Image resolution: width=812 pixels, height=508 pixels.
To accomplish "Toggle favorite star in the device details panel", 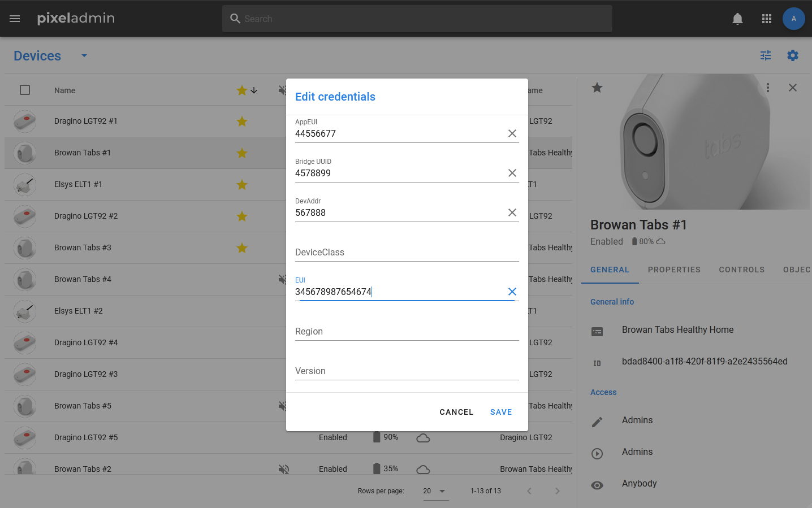I will (x=597, y=88).
